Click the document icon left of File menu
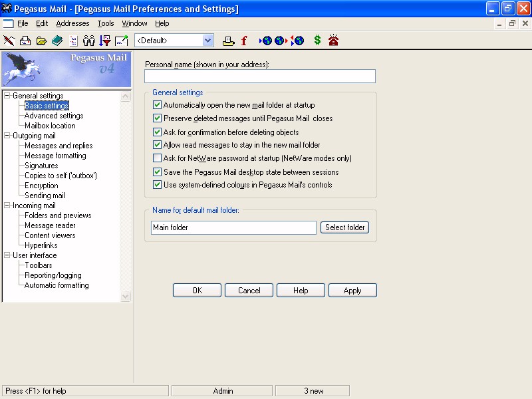This screenshot has height=399, width=532. click(8, 23)
